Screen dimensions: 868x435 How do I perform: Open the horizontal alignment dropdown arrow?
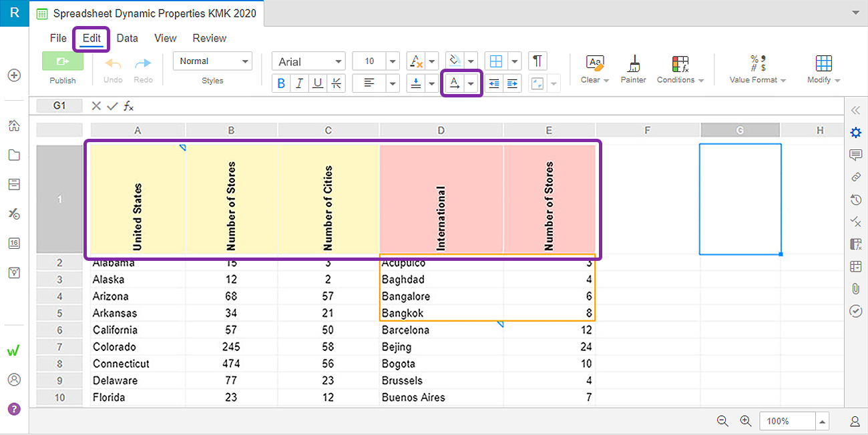tap(393, 83)
